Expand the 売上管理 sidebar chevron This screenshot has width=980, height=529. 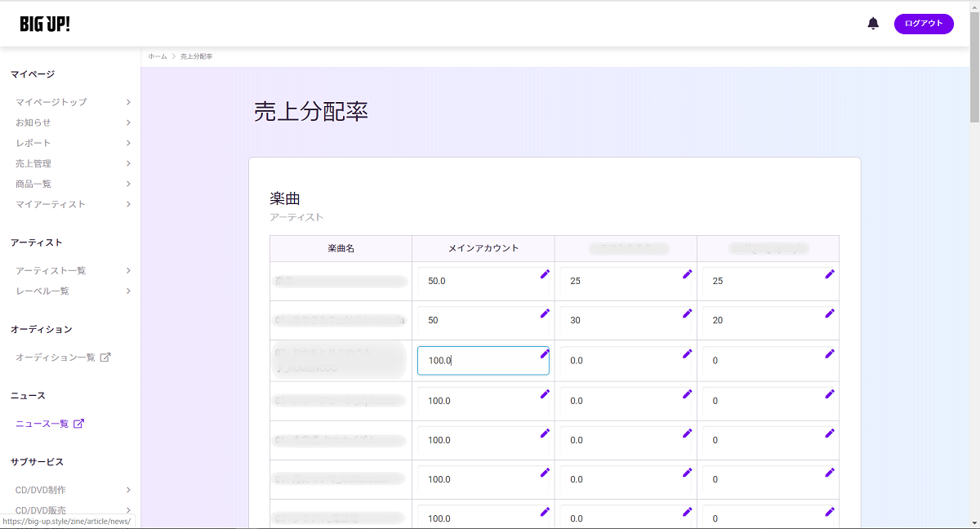click(x=128, y=163)
